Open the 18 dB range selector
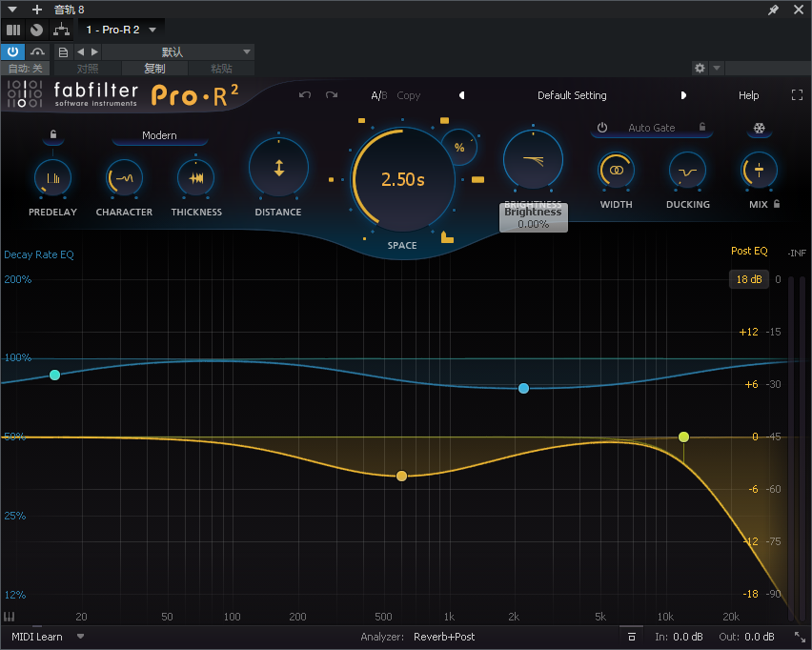 (x=749, y=279)
